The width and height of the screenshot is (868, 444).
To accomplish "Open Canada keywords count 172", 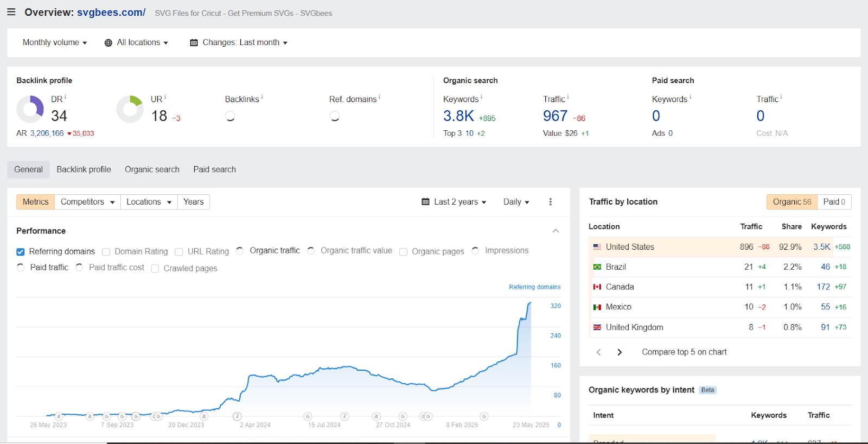I will click(823, 287).
